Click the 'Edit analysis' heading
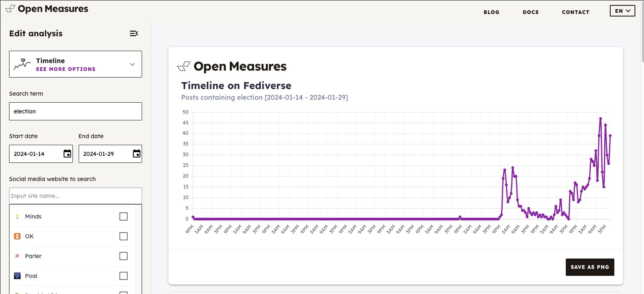Screen dimensions: 644x294 pyautogui.click(x=36, y=33)
